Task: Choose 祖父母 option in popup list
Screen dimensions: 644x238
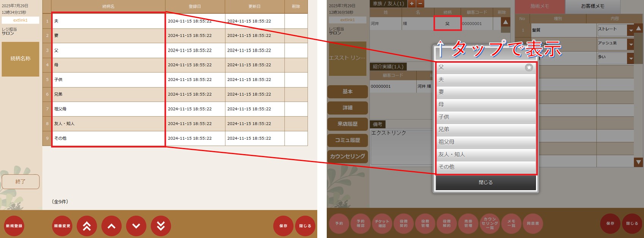Action: [486, 142]
